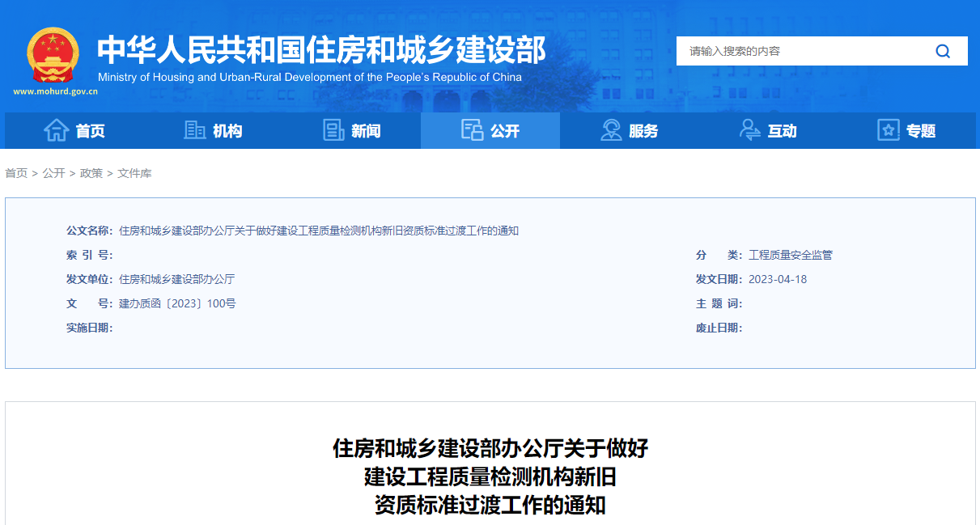Click the document name in 公文名称 row
This screenshot has height=525, width=980.
[x=319, y=231]
